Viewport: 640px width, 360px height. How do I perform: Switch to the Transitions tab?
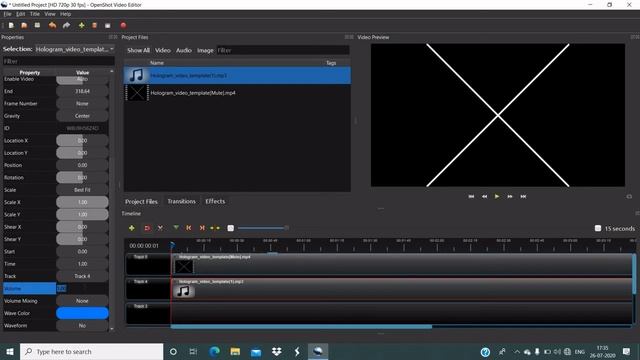(x=181, y=201)
